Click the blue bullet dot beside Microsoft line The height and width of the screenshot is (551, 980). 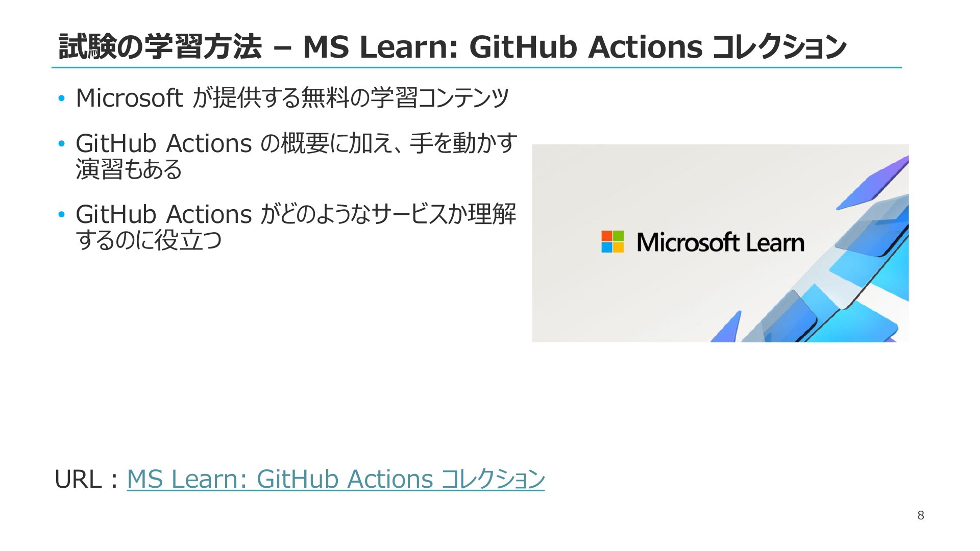tap(62, 98)
